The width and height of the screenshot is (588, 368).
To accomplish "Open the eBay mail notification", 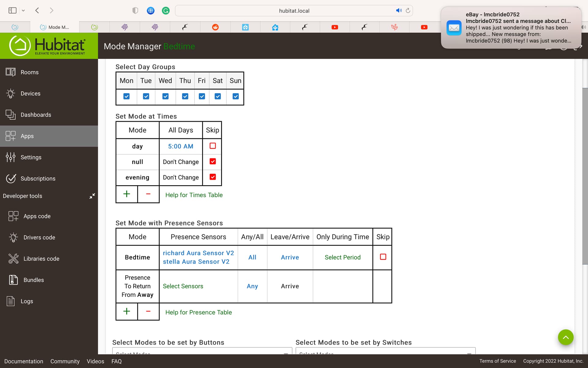I will (x=511, y=28).
